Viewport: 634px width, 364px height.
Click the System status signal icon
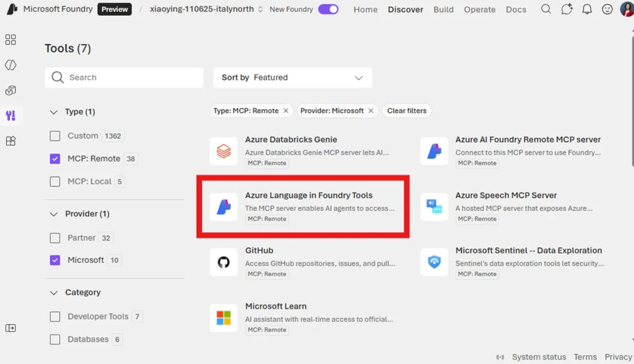pyautogui.click(x=501, y=357)
